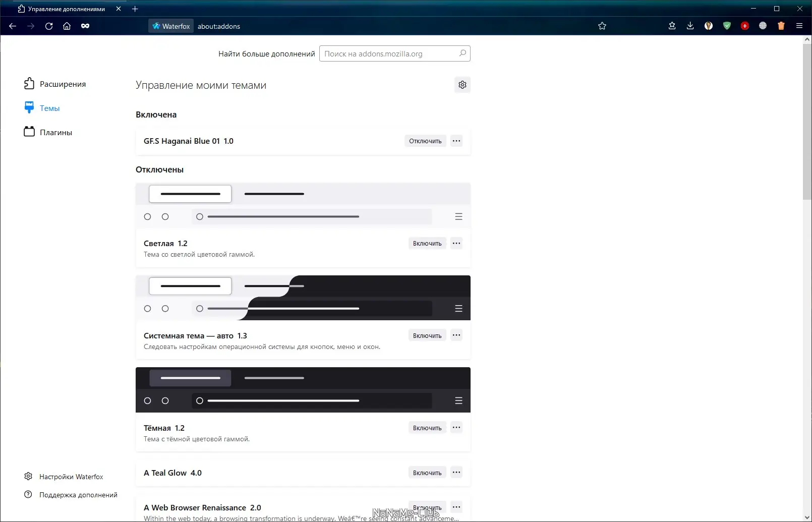Open the home page

(67, 26)
